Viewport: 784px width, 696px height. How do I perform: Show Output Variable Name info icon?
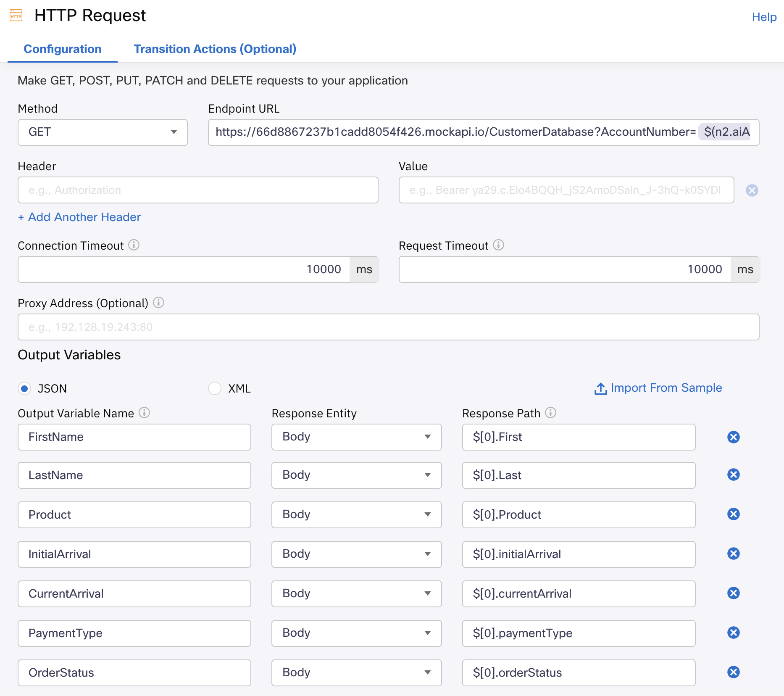144,413
